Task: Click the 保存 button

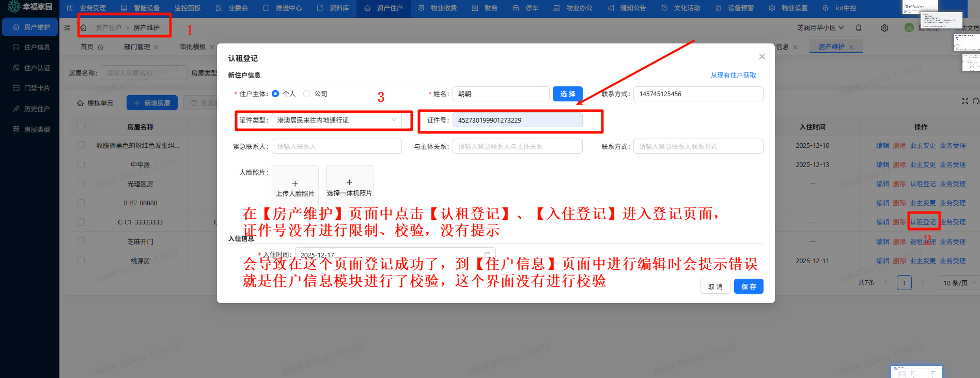Action: 749,286
